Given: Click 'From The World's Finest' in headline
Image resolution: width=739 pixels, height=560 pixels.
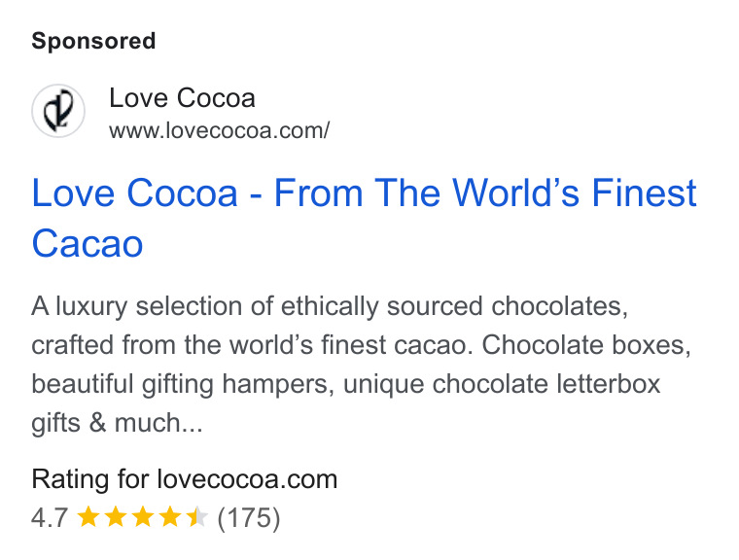Looking at the screenshot, I should click(485, 192).
